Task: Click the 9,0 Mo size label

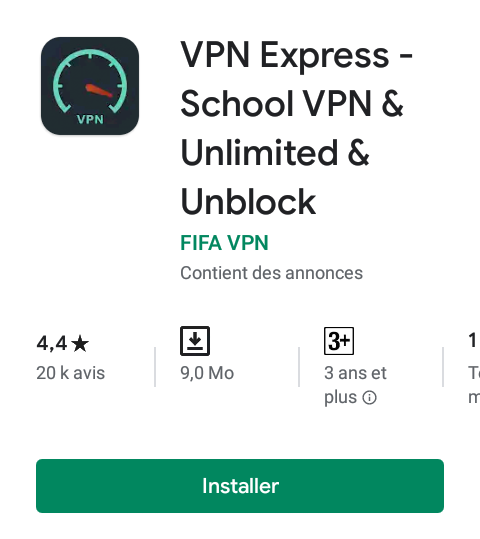Action: (207, 373)
